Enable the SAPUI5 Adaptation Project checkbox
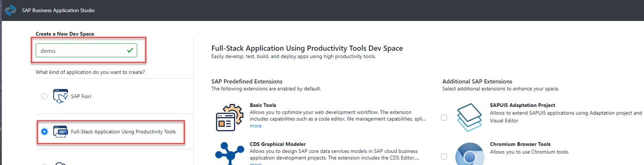 coord(444,118)
